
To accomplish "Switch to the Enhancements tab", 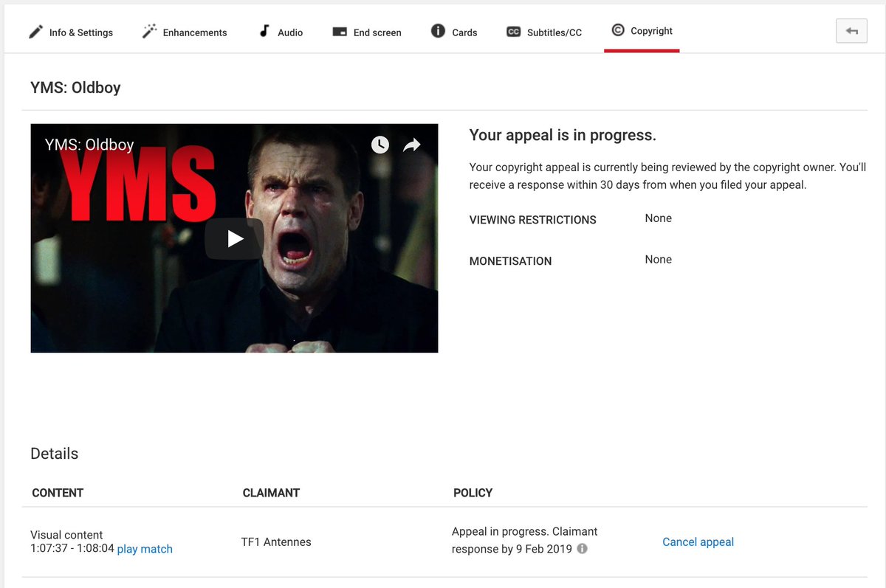I will click(x=185, y=32).
